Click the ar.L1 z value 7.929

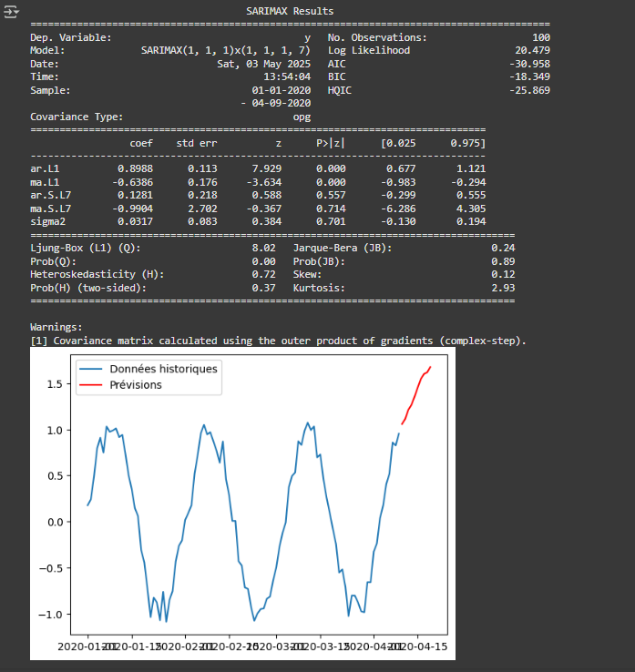[267, 168]
